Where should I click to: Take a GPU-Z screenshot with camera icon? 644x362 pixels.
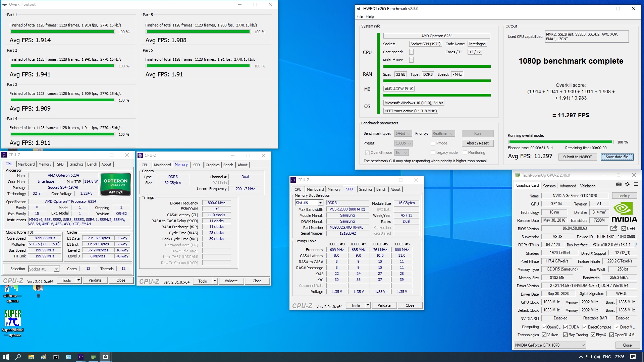coord(619,184)
